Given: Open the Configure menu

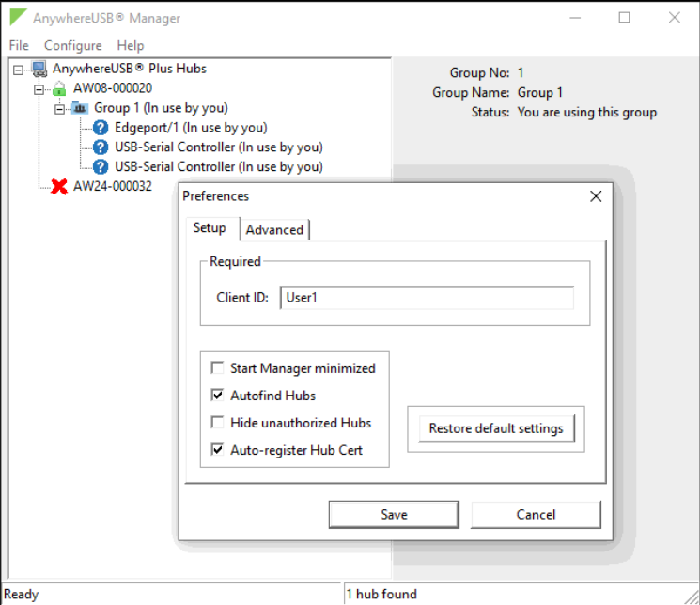Looking at the screenshot, I should [x=72, y=45].
